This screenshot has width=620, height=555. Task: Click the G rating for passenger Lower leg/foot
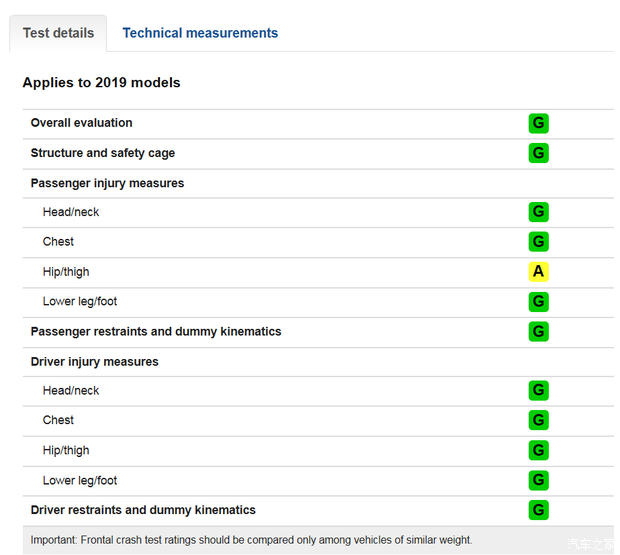click(x=538, y=302)
